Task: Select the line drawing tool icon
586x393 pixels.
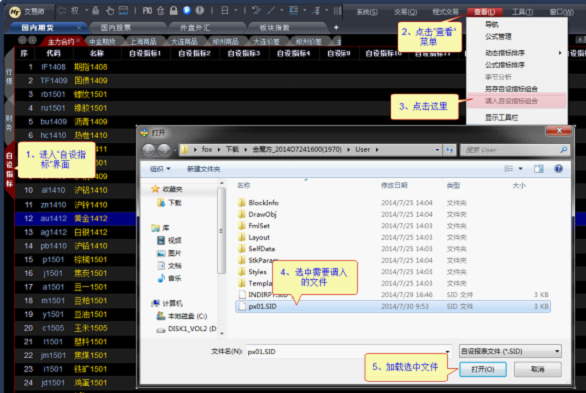Action: pos(271,10)
